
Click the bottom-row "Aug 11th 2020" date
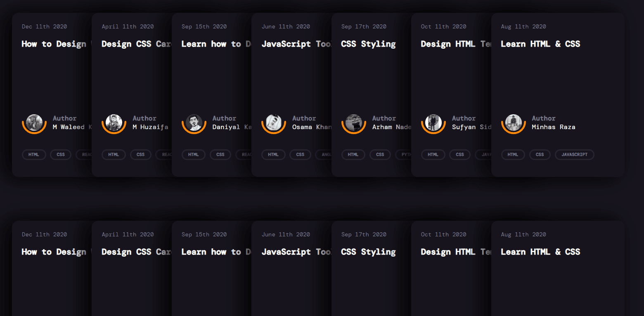(523, 235)
